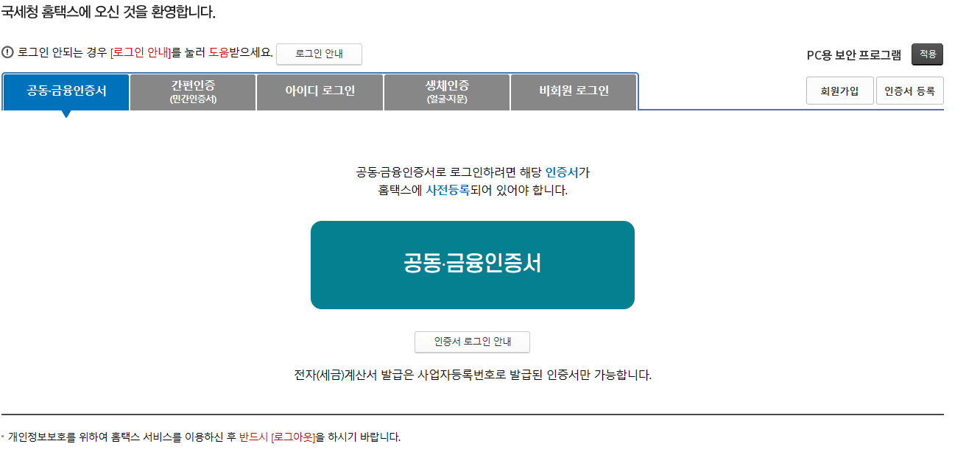This screenshot has width=980, height=455.
Task: Click the 적용 button for PC security program
Action: point(927,54)
